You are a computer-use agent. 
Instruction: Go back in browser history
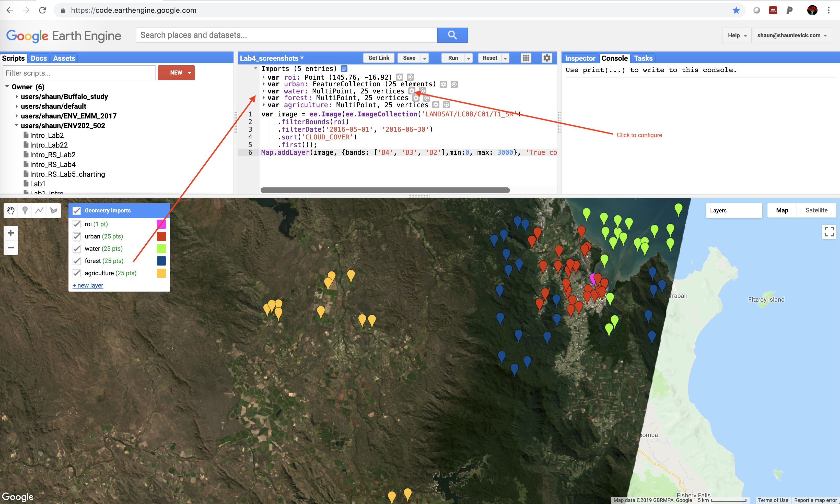(x=10, y=10)
